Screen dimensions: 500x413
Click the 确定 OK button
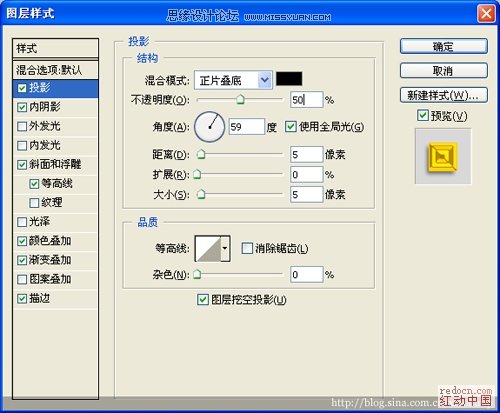(x=444, y=46)
